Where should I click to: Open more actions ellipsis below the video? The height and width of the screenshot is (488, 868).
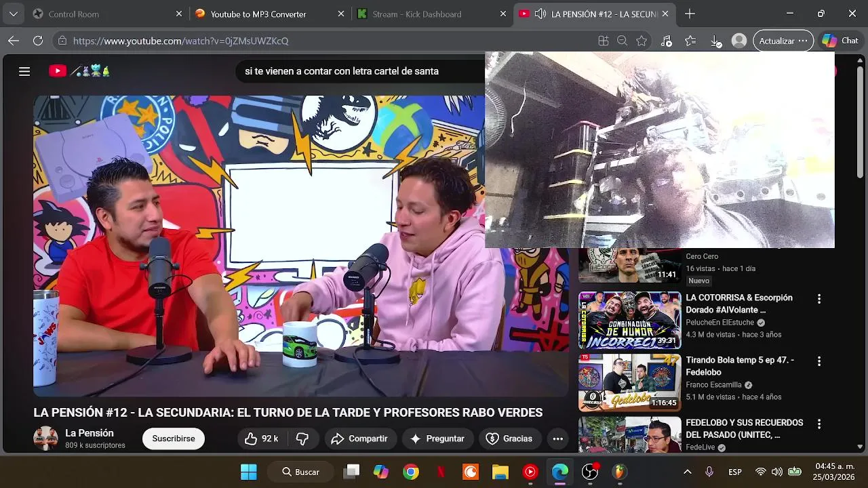click(x=557, y=439)
